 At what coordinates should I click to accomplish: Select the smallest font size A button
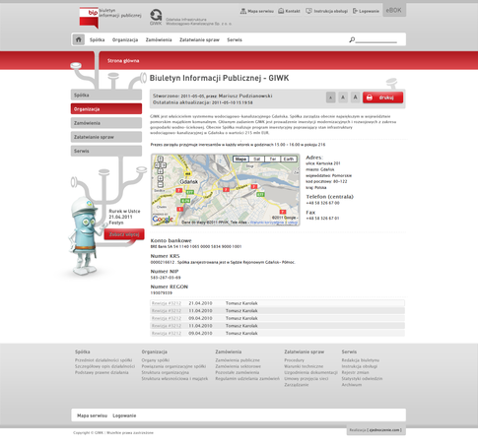click(330, 97)
